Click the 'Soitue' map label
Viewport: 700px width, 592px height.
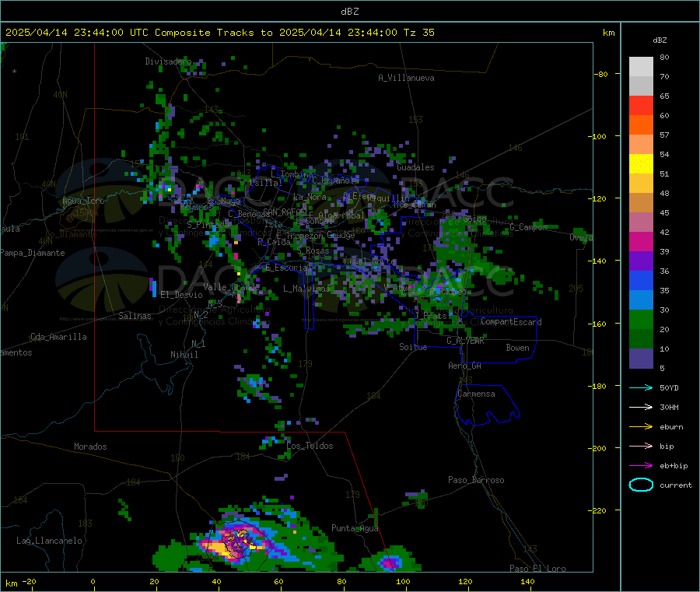point(413,347)
